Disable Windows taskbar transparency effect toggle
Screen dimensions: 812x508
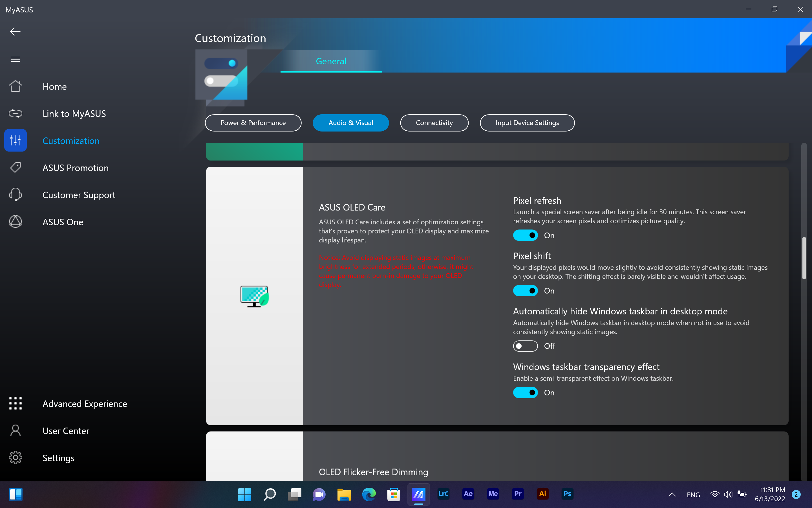[x=525, y=392]
